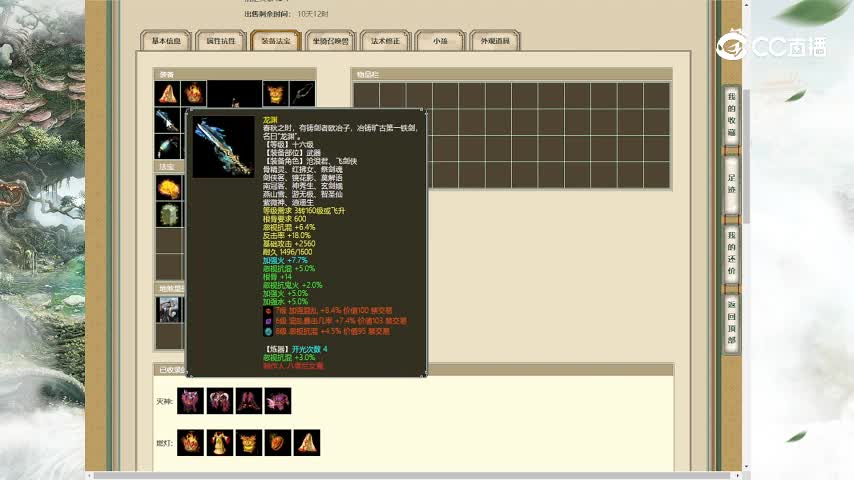Screen dimensions: 854x480
Task: Click the purple gem icon in sword tooltip
Action: click(268, 321)
